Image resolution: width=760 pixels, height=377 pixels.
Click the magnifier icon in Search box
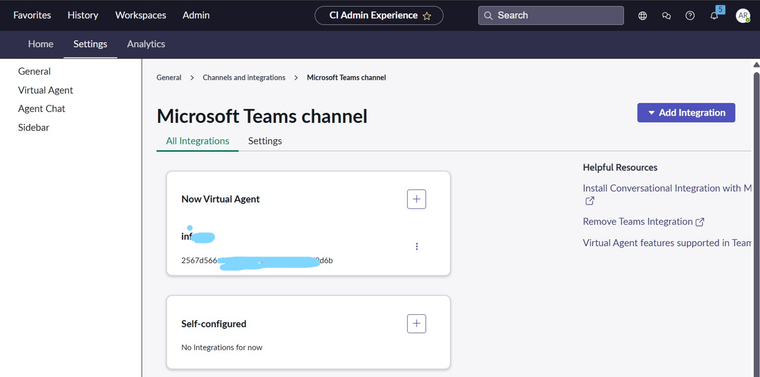488,16
